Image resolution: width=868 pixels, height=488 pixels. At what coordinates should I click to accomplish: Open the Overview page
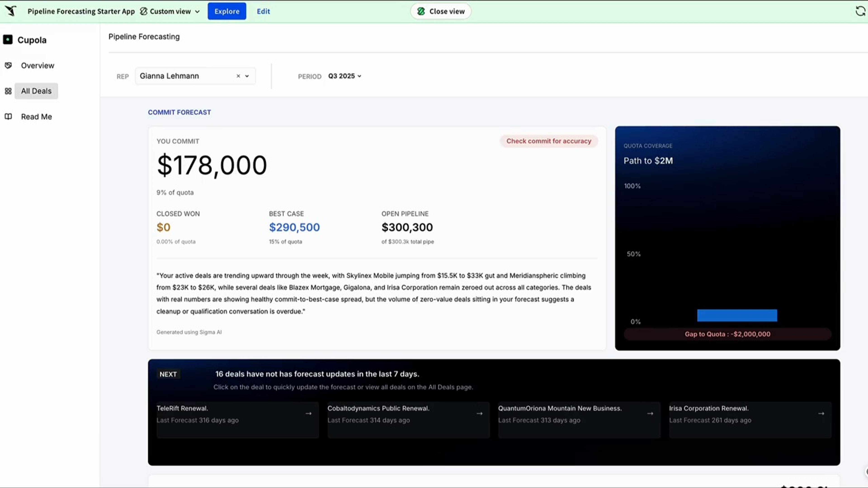(37, 65)
